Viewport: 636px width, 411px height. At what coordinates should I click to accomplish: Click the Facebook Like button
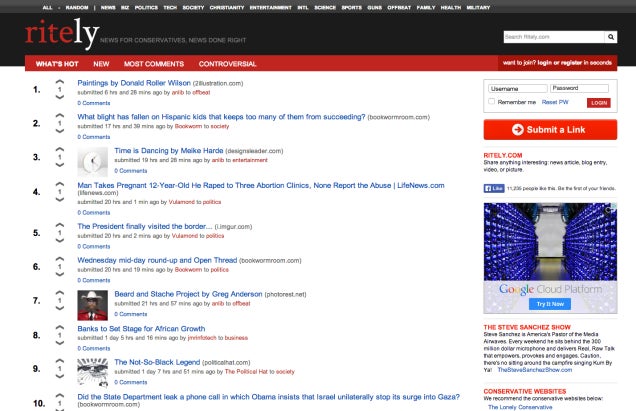point(494,188)
